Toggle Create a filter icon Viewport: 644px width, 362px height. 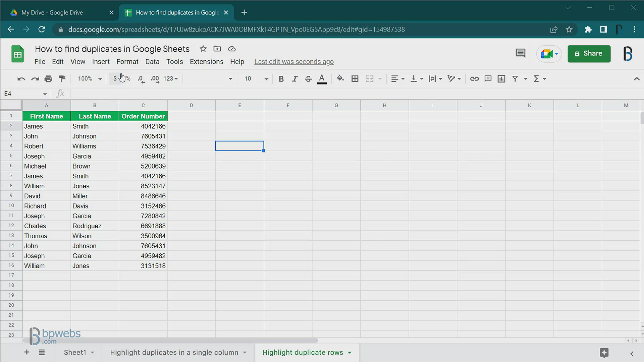pos(515,79)
